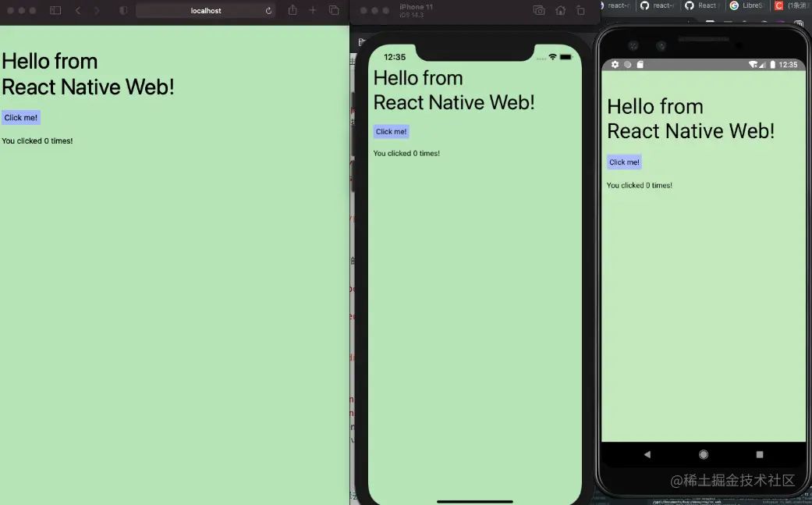812x505 pixels.
Task: Select the Safari 'Hello from React Native Web!' heading
Action: 88,74
